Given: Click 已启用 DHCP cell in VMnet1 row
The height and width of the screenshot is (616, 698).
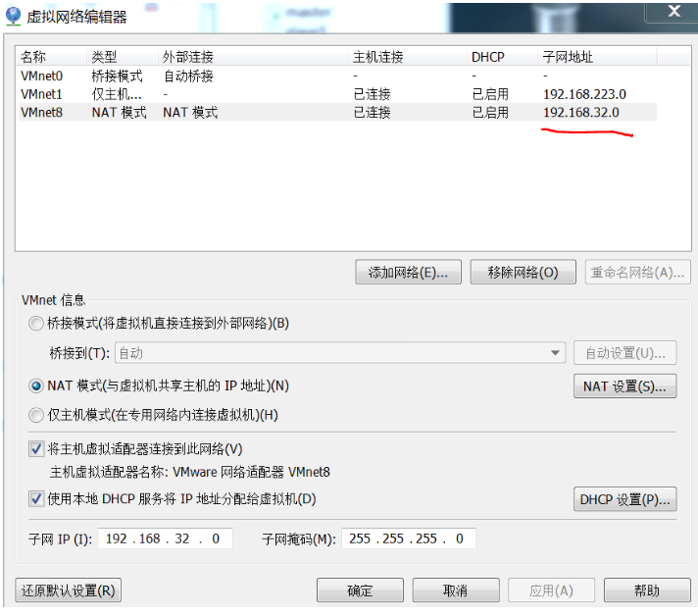Looking at the screenshot, I should click(490, 94).
